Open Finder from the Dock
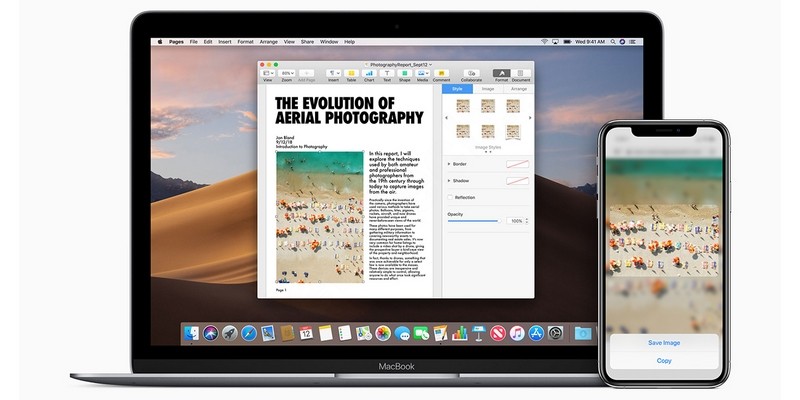Screen dimensions: 800x400 click(x=192, y=333)
